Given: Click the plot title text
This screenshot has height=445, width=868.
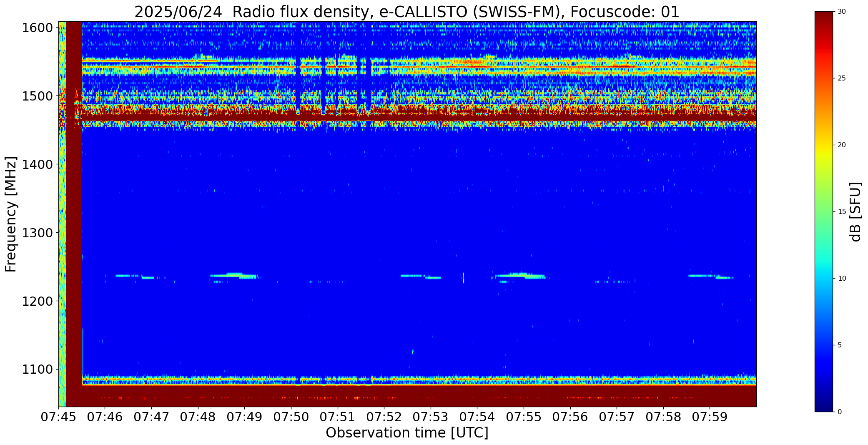Looking at the screenshot, I should point(406,12).
